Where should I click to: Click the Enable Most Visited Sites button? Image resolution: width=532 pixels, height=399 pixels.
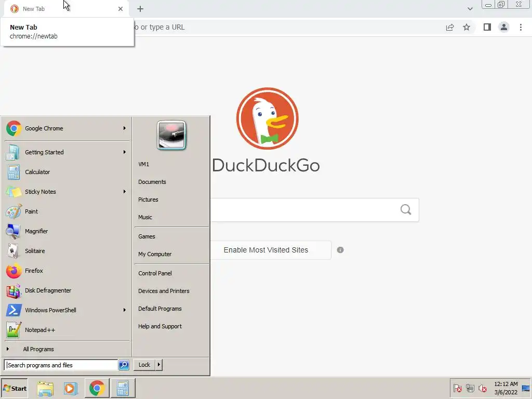270,250
